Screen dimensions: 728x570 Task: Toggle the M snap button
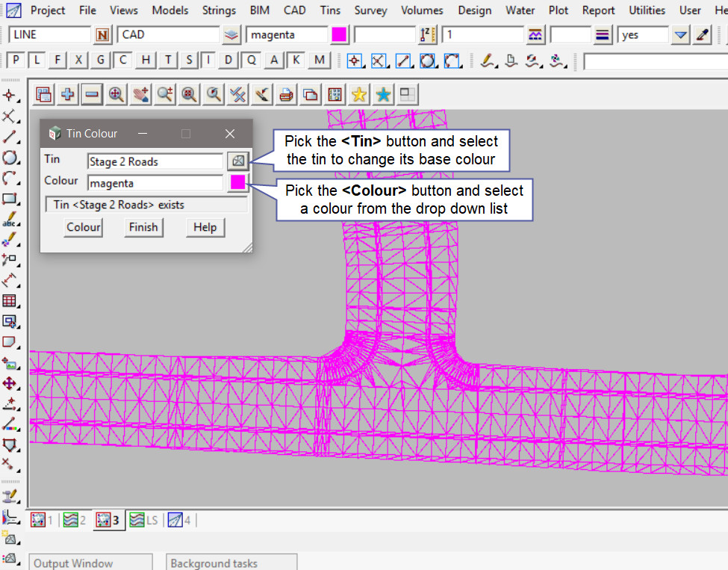coord(320,61)
